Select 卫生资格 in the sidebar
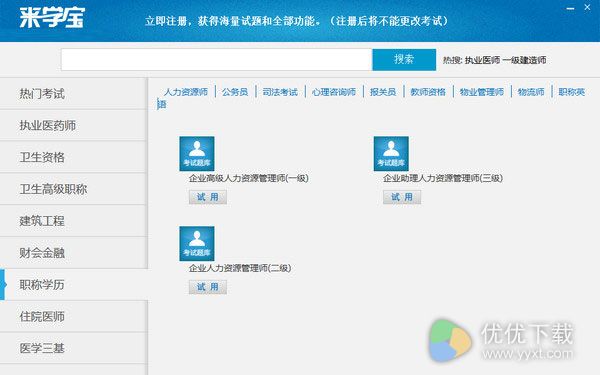This screenshot has height=375, width=600. click(73, 157)
